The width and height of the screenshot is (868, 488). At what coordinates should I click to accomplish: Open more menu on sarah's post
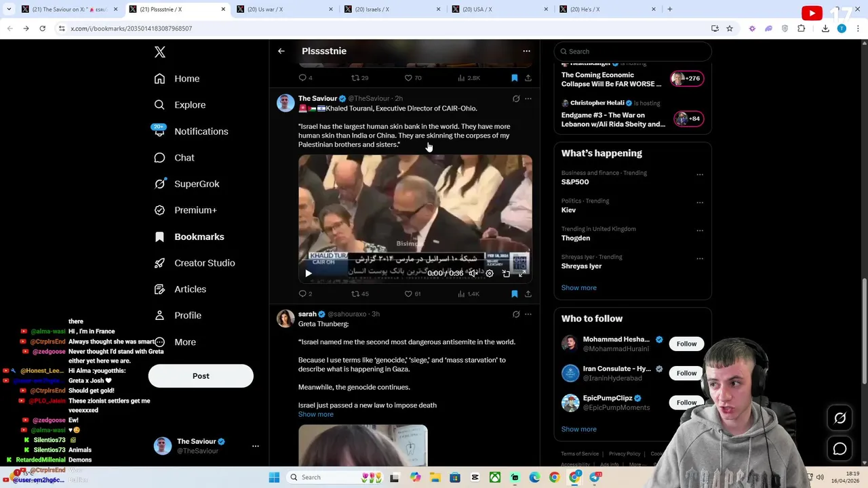(x=528, y=314)
